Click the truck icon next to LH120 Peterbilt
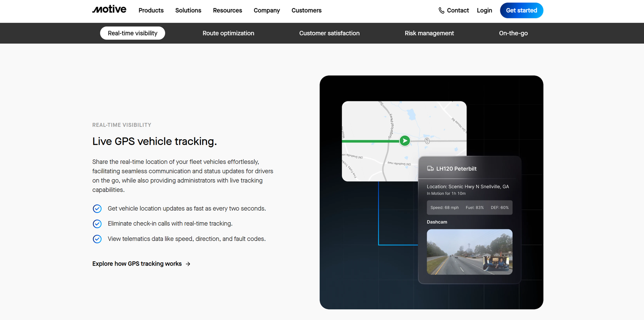644x320 pixels. click(430, 169)
